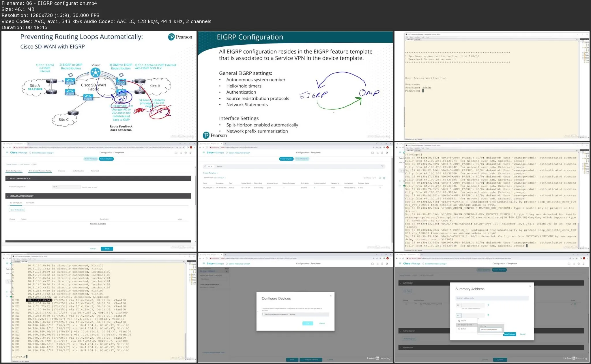Switch to Authentication tab in EIGRP template
Screen dimensions: 591x364
click(x=78, y=171)
